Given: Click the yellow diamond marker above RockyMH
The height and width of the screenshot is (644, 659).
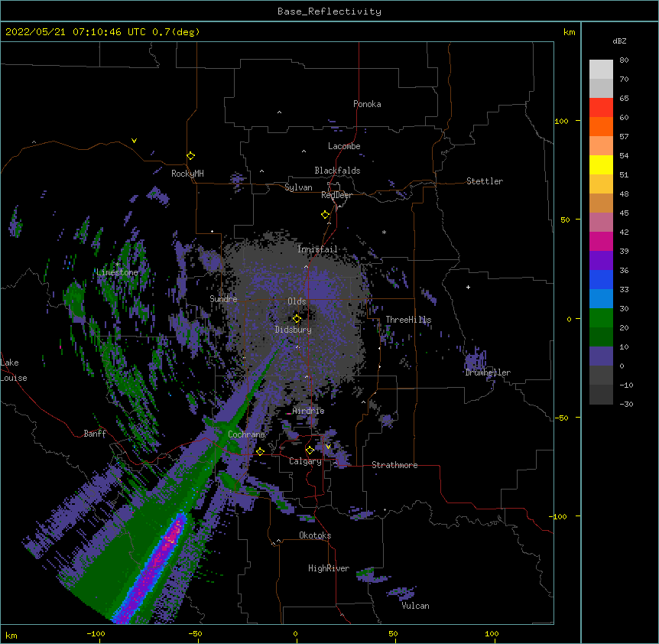Looking at the screenshot, I should (191, 156).
